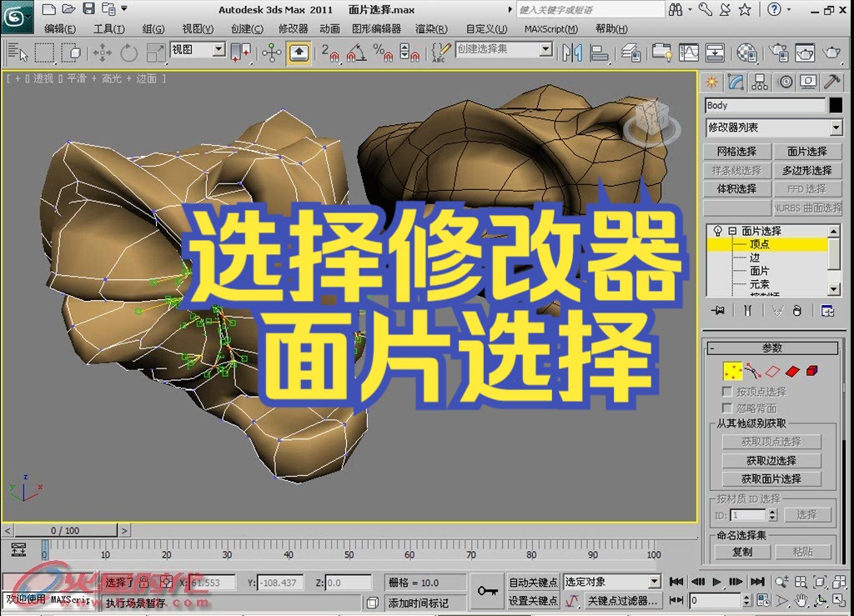
Task: Toggle the modifier light bulb in the stack
Action: [x=718, y=231]
